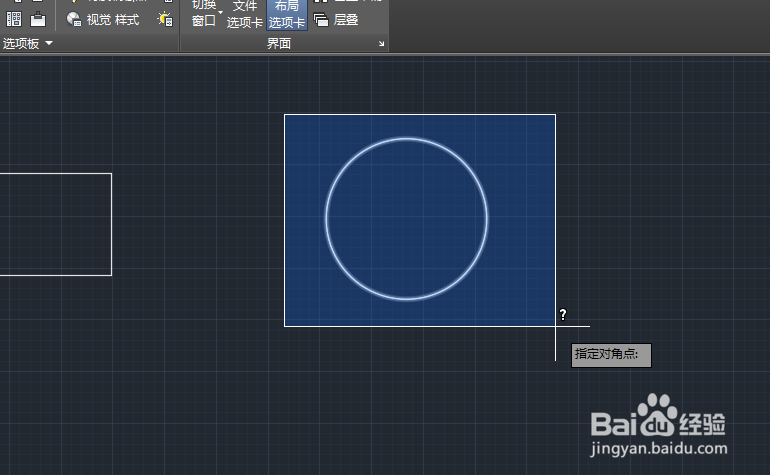
Task: Open the 界面 panel dialog launcher arrow
Action: pos(382,44)
